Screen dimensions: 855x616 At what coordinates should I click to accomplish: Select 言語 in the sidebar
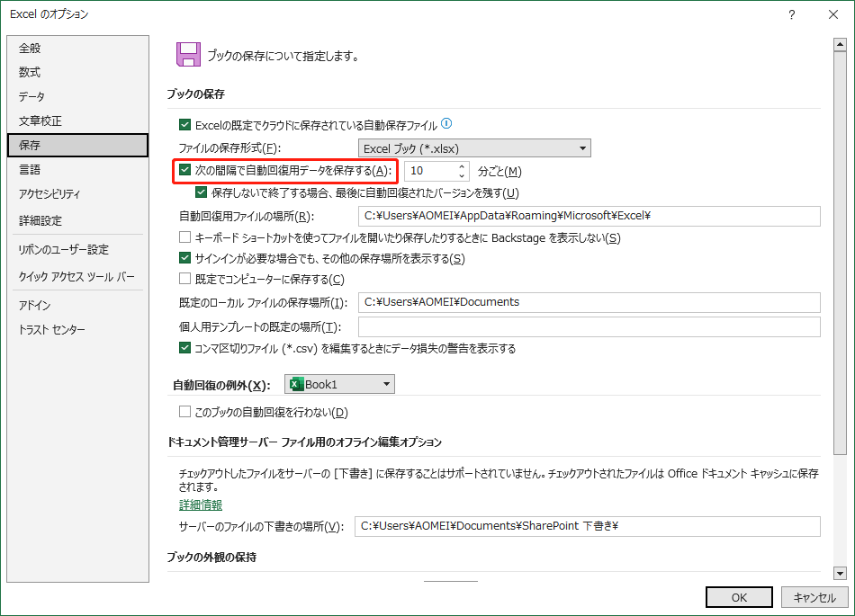point(77,169)
